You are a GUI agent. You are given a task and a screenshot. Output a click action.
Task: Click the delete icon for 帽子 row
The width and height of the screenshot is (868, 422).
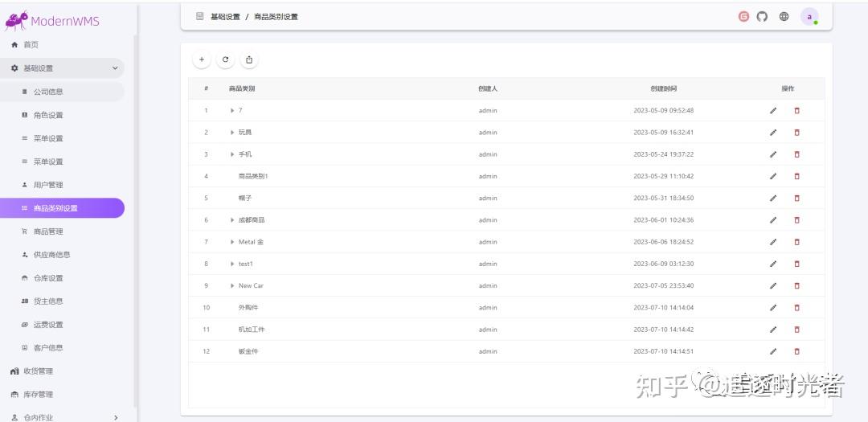797,198
